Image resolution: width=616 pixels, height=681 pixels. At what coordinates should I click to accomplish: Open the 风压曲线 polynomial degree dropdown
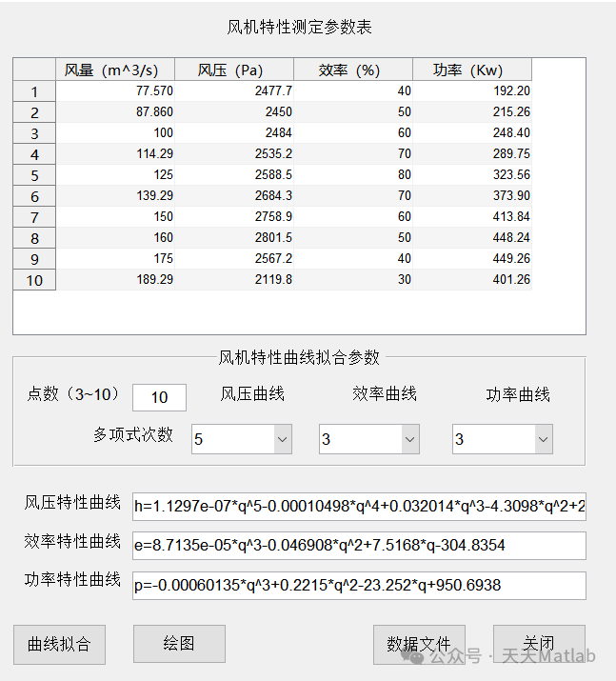click(242, 439)
